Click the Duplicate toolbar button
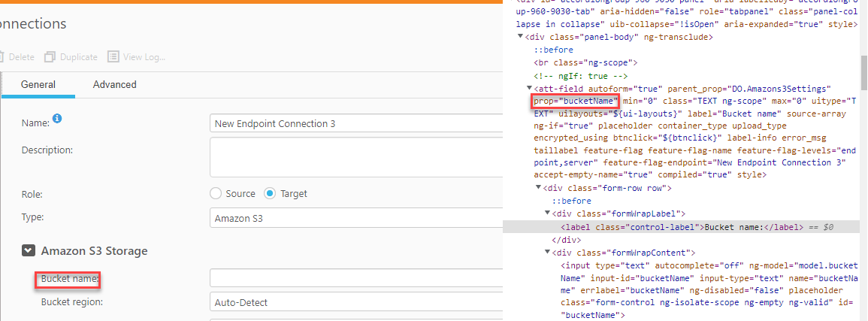Image resolution: width=868 pixels, height=321 pixels. (x=71, y=57)
